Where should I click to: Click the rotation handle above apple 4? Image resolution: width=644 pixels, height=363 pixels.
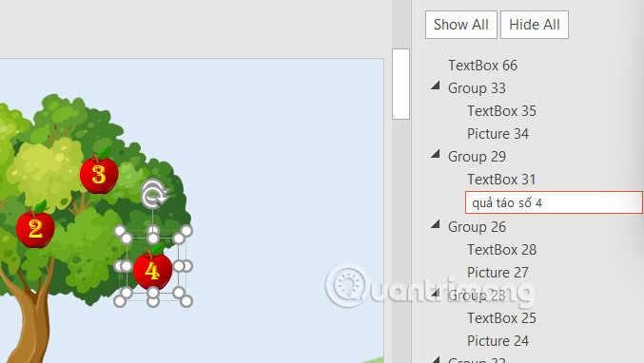(154, 195)
